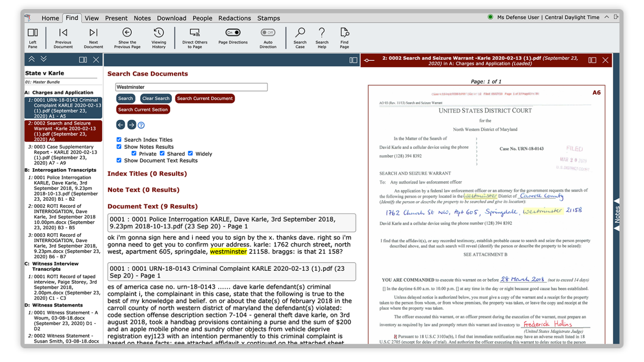
Task: Click the Left Pane icon
Action: coord(33,33)
